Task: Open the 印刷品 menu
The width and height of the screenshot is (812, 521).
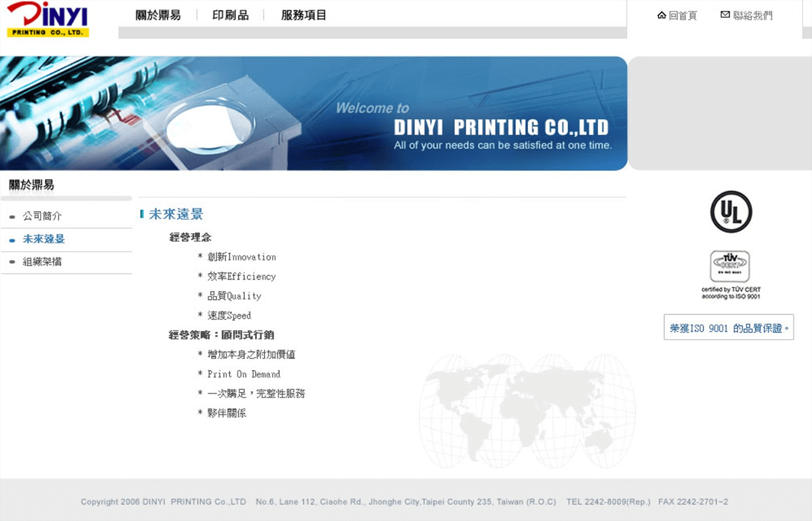Action: pyautogui.click(x=230, y=15)
